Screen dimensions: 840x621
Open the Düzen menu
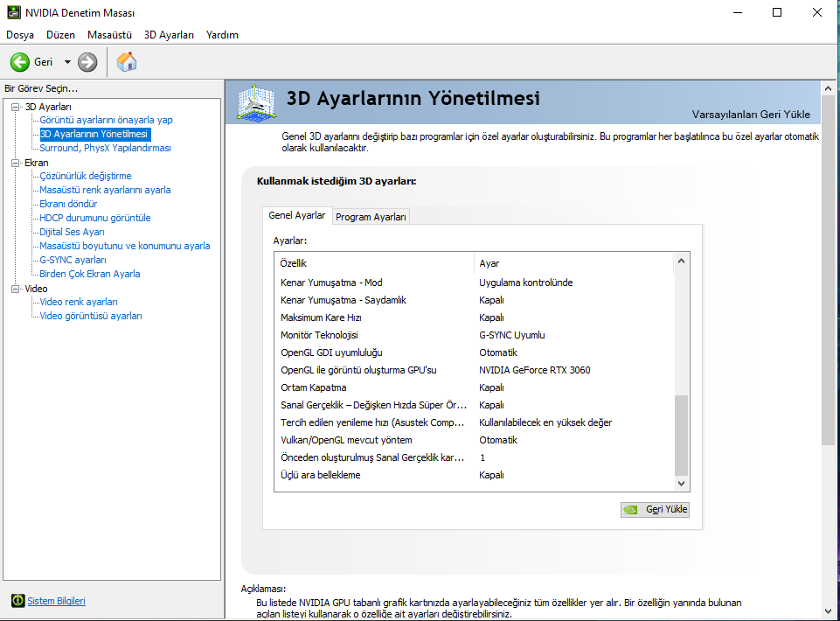pyautogui.click(x=60, y=35)
